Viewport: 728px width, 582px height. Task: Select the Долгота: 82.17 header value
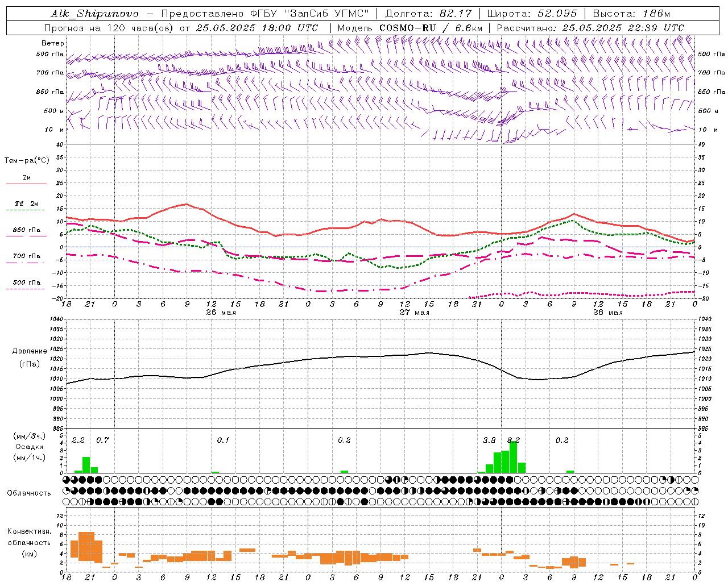428,14
